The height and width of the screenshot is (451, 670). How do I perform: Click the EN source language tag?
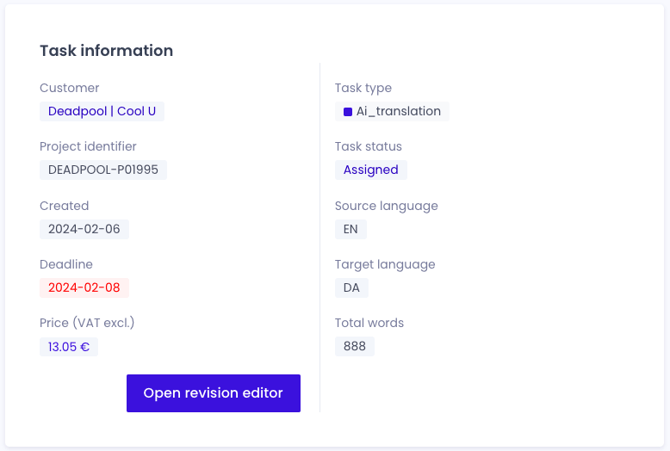point(351,229)
